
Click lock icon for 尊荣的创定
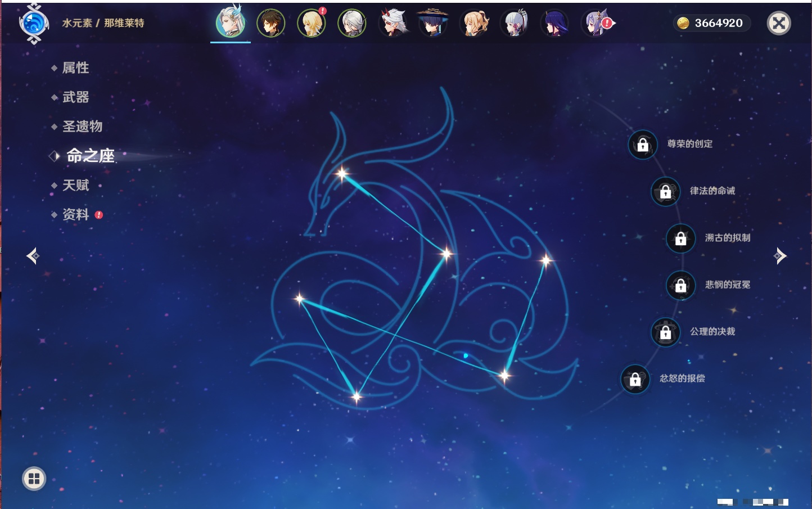pos(643,145)
